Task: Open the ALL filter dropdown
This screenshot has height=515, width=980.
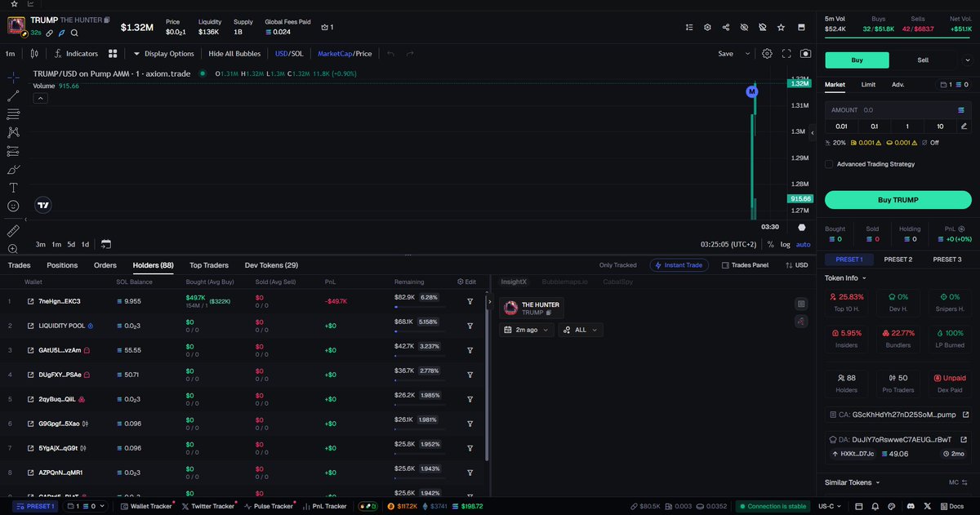Action: 581,330
